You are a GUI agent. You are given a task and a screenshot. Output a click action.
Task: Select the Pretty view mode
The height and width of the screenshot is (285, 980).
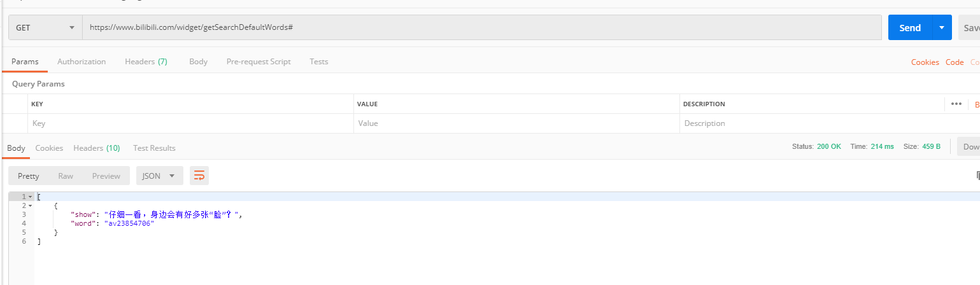point(29,176)
